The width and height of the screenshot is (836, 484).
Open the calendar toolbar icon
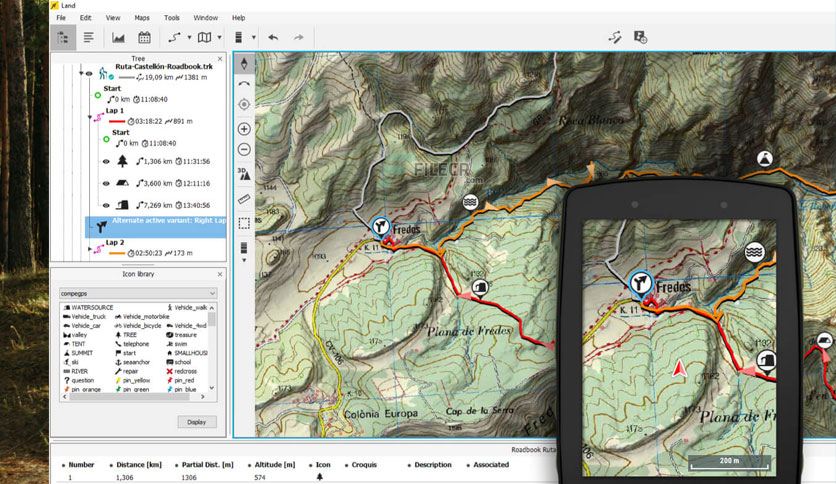point(144,37)
